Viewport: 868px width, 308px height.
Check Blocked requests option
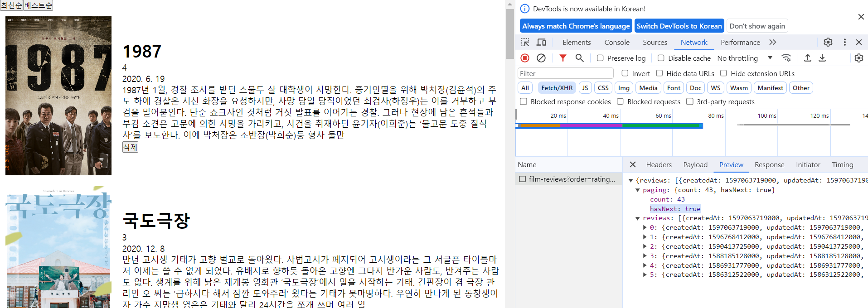tap(620, 101)
